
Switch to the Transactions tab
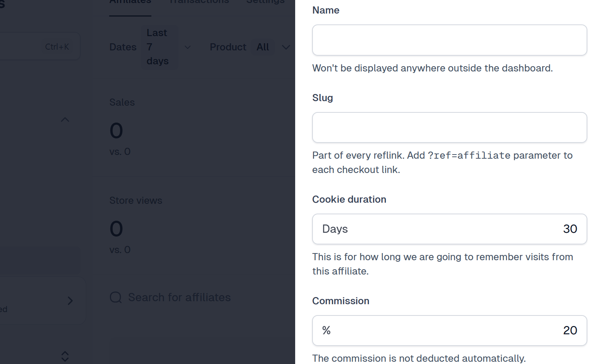199,3
